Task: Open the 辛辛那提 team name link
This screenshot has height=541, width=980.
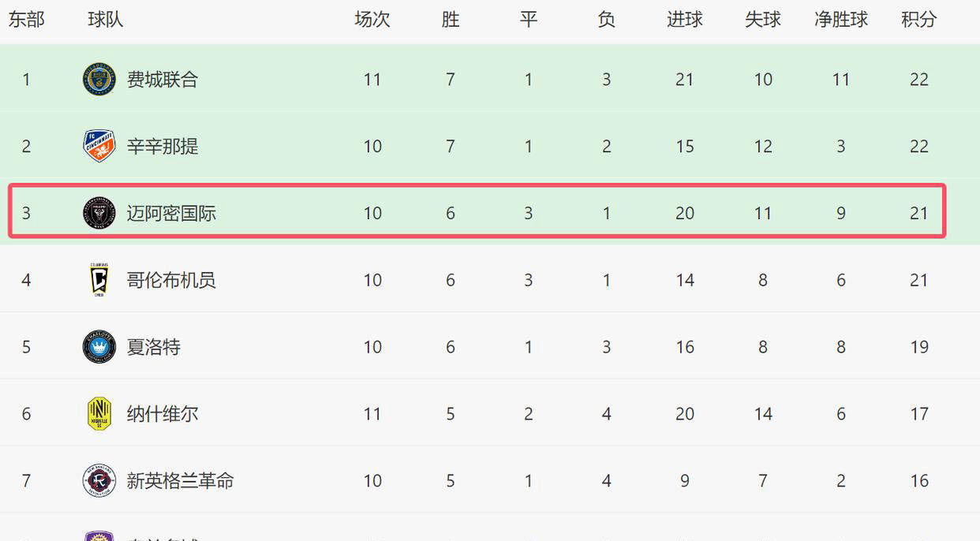Action: tap(163, 147)
